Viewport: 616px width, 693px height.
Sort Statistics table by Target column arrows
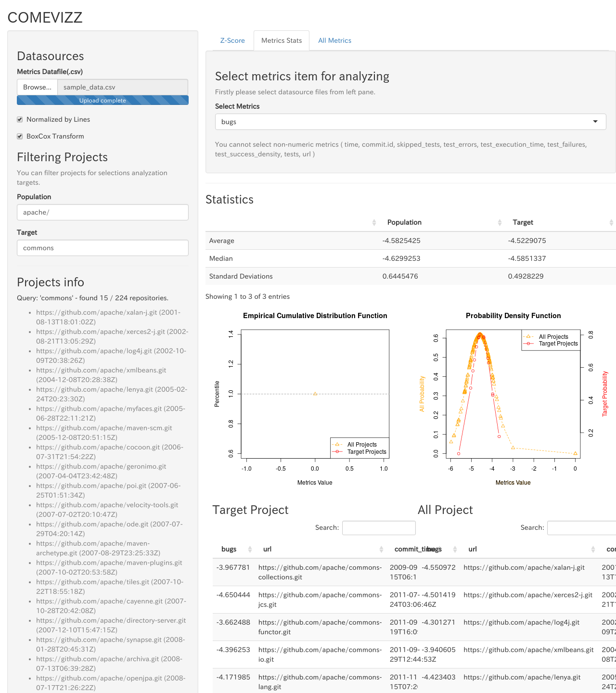click(611, 222)
